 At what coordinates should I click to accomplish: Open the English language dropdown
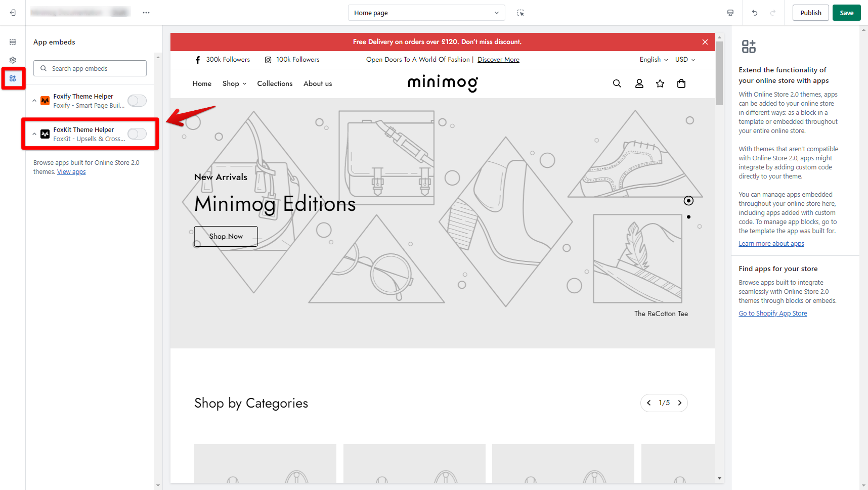(654, 60)
